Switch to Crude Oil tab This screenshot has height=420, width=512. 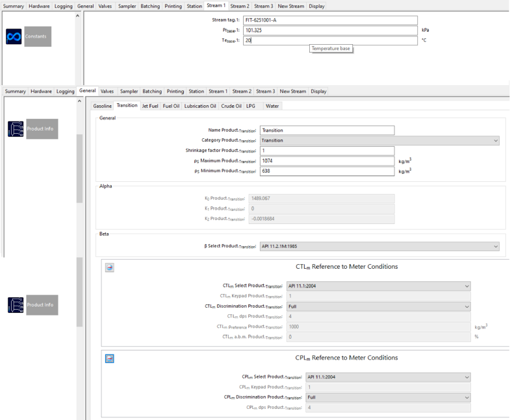tap(231, 106)
